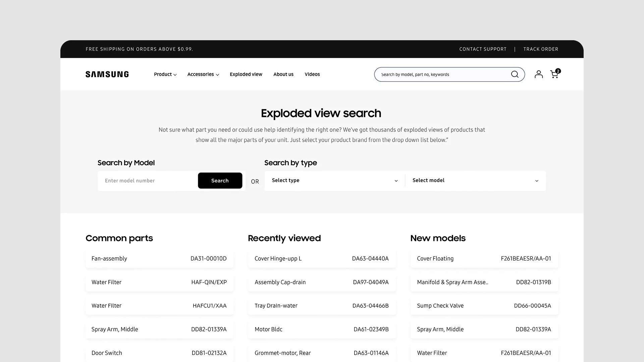
Task: Click the Samsung logo
Action: [107, 74]
